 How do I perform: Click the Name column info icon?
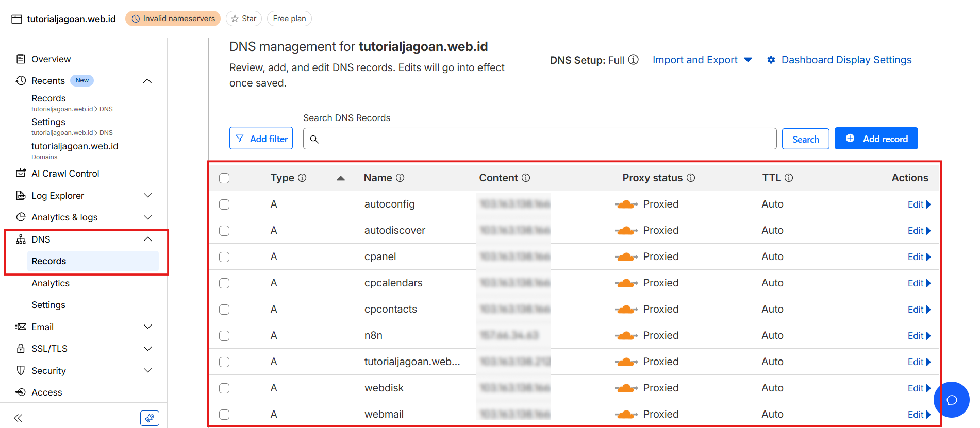[x=400, y=178]
